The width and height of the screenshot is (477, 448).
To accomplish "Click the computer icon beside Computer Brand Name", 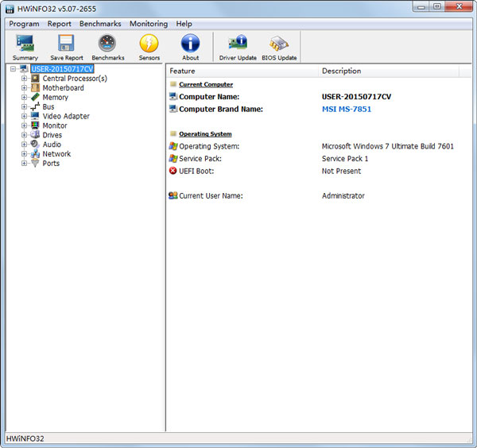I will tap(173, 109).
